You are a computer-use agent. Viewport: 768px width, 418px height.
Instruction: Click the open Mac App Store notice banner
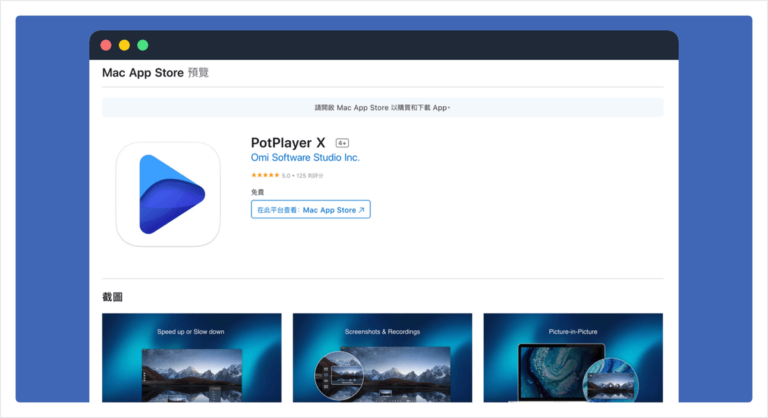tap(383, 107)
